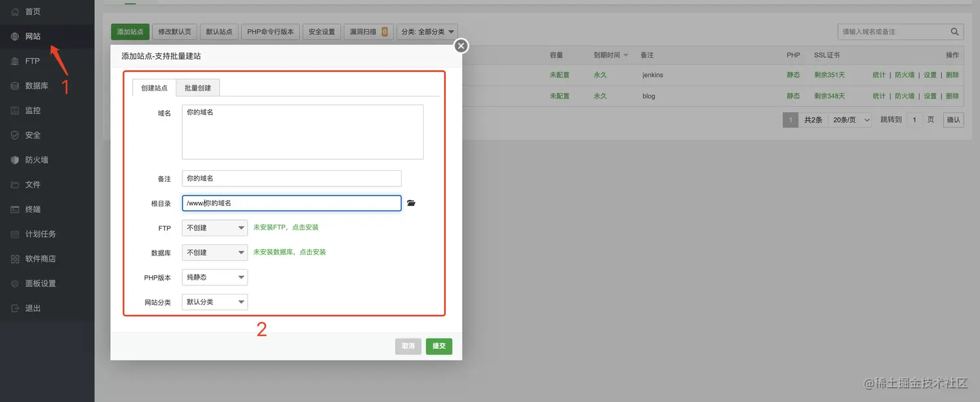Click 统计 link in jenkins row

(879, 75)
